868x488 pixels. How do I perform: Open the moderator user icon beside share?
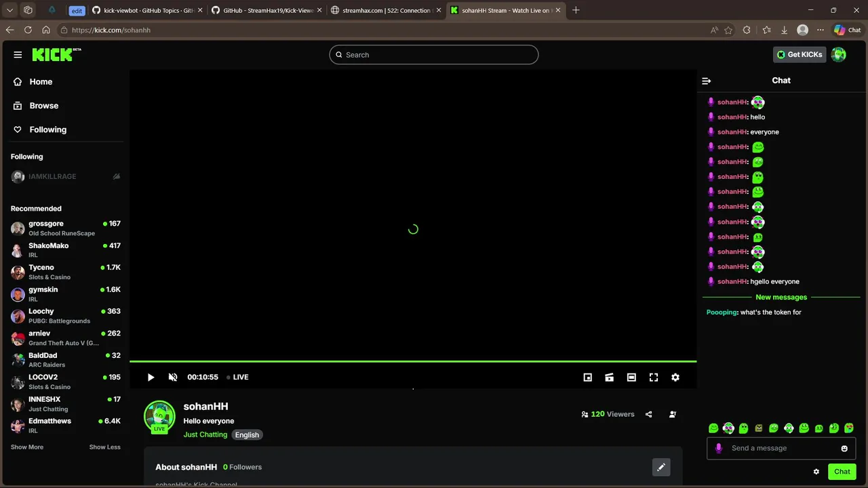(x=673, y=414)
